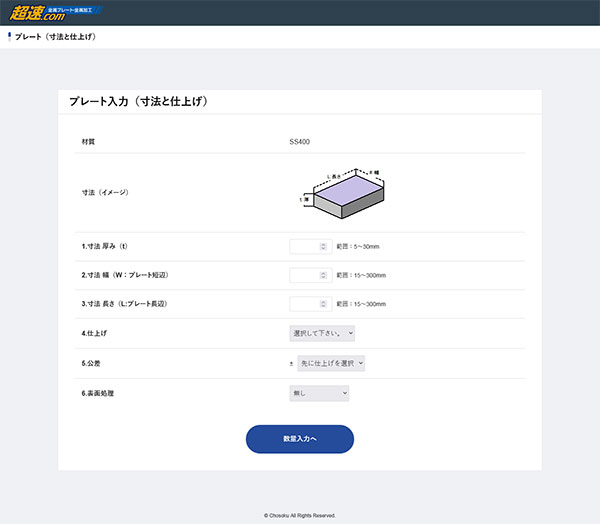Screen dimensions: 600x524
Task: Click the width (幅) number input field
Action: pyautogui.click(x=304, y=275)
